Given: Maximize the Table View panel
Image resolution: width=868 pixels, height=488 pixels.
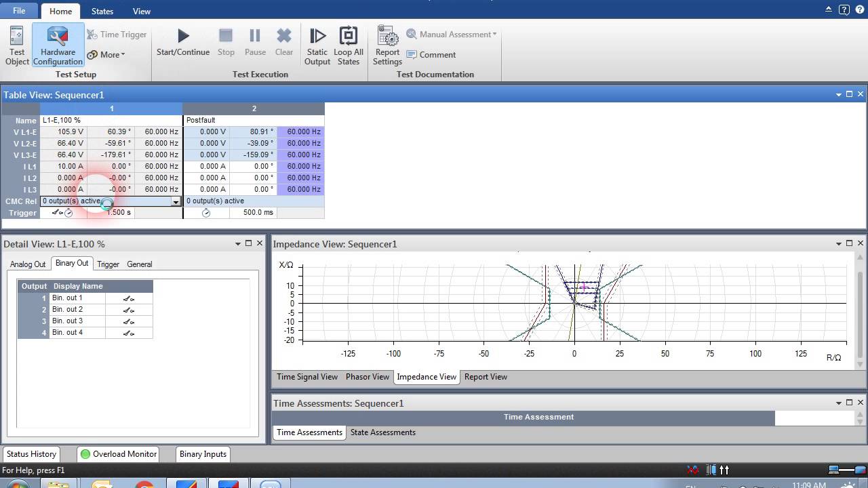Looking at the screenshot, I should [x=849, y=95].
